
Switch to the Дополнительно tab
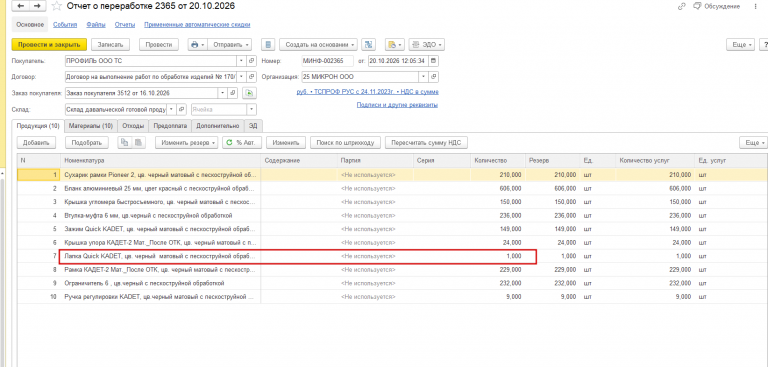coord(218,126)
